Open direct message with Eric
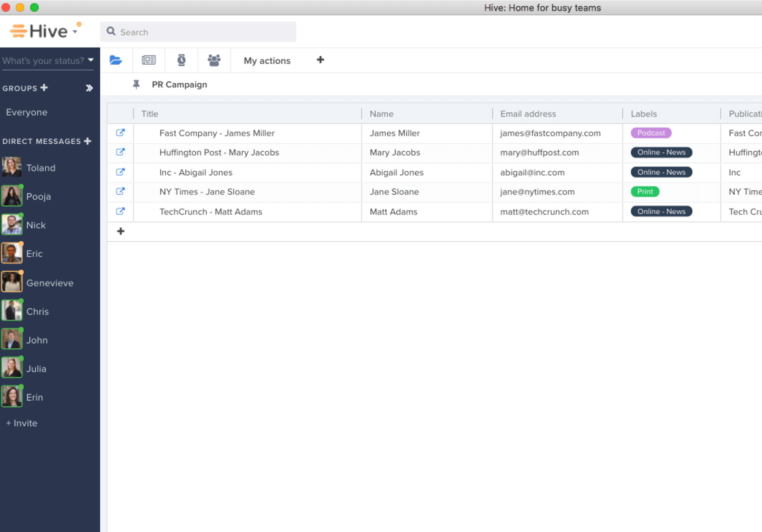 coord(34,254)
